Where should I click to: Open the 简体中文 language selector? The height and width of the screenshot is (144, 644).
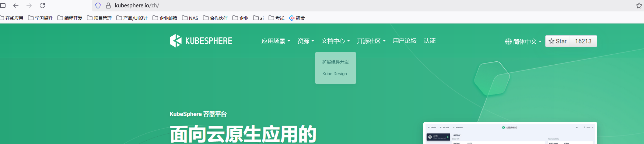click(x=523, y=42)
